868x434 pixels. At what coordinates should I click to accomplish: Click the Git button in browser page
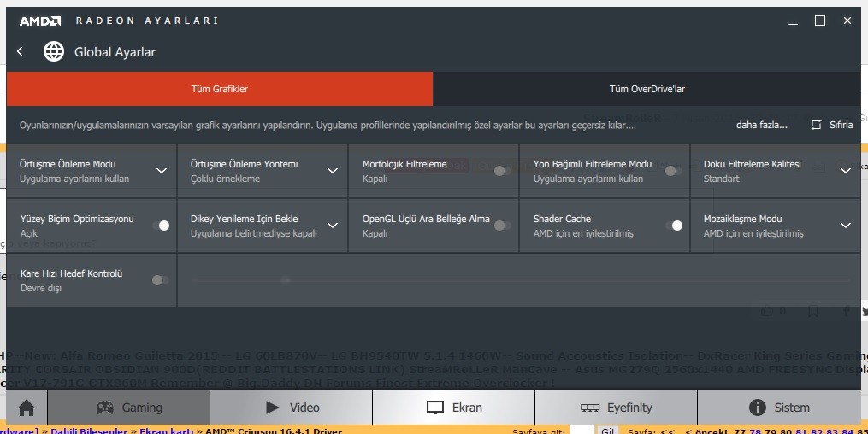pos(608,430)
